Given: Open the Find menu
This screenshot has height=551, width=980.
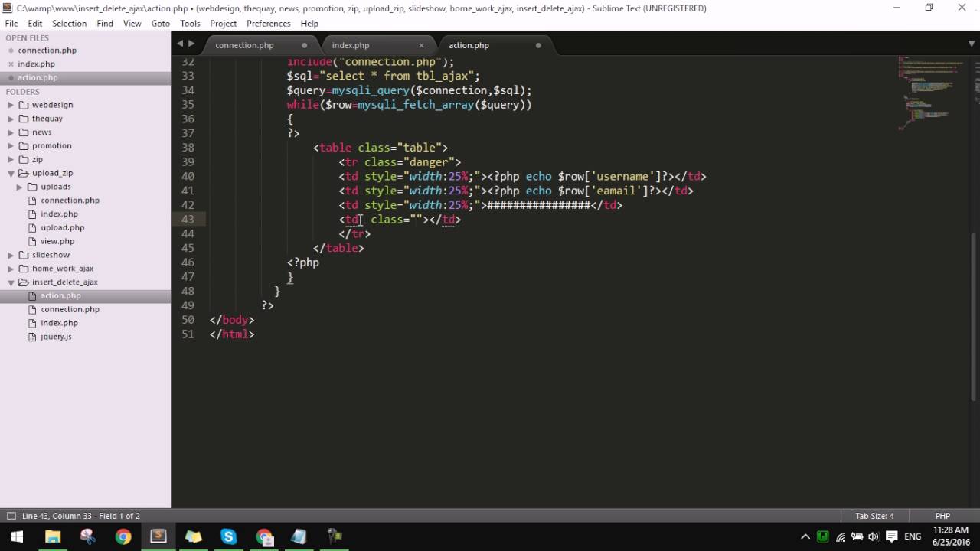Looking at the screenshot, I should [105, 24].
